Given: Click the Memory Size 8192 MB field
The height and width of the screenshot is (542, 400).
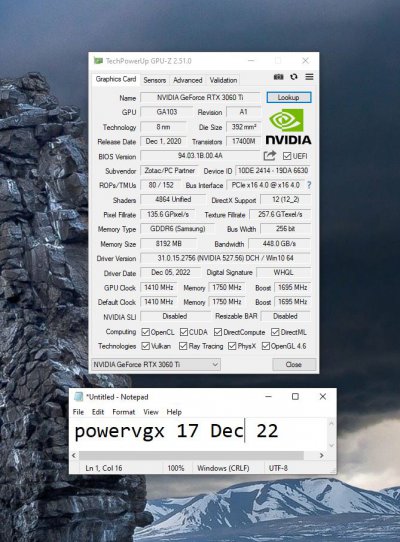Looking at the screenshot, I should pos(168,244).
